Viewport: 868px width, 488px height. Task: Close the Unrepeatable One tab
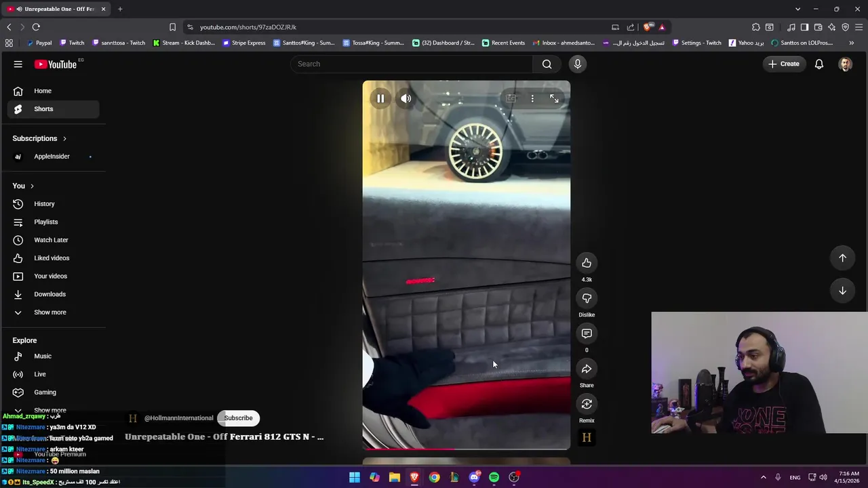coord(103,9)
